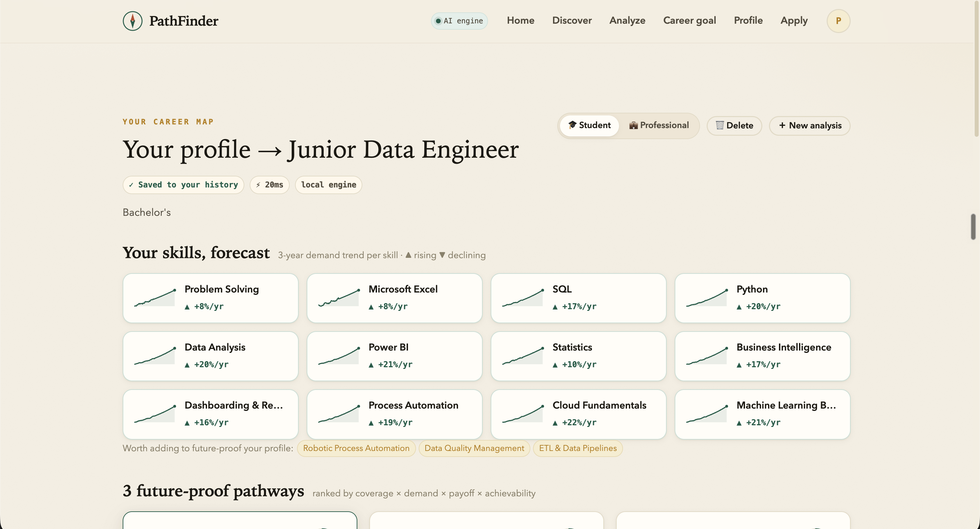Click the Data Analysis trend sparkline
This screenshot has height=529, width=980.
point(155,356)
